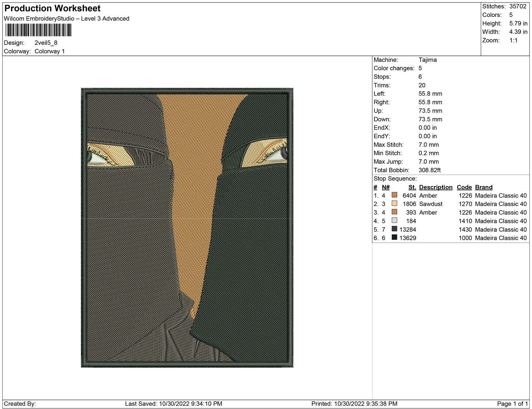Select the design name 2veil5_8
The height and width of the screenshot is (409, 532).
46,43
